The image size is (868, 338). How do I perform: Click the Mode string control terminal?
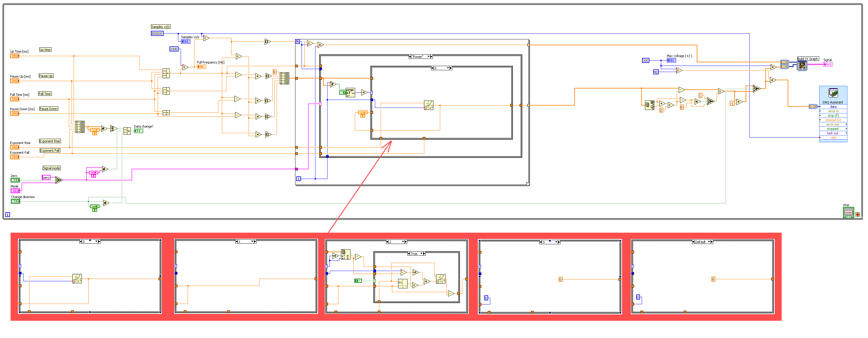coord(15,191)
